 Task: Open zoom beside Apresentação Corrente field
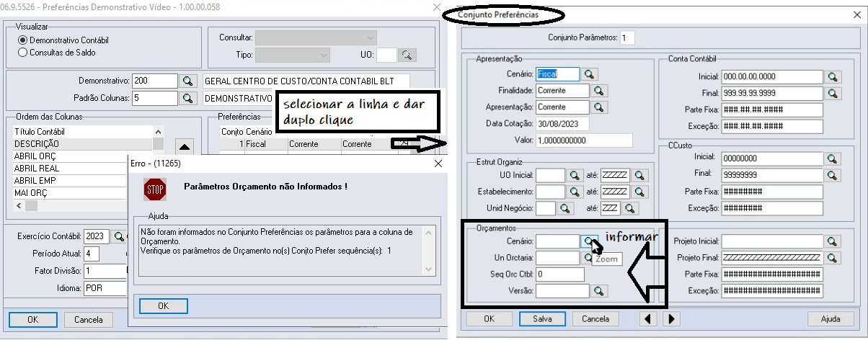point(600,107)
